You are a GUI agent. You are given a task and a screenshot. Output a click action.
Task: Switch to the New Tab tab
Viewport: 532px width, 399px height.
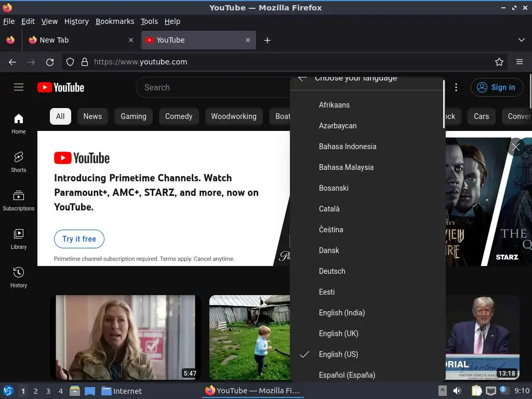click(80, 40)
